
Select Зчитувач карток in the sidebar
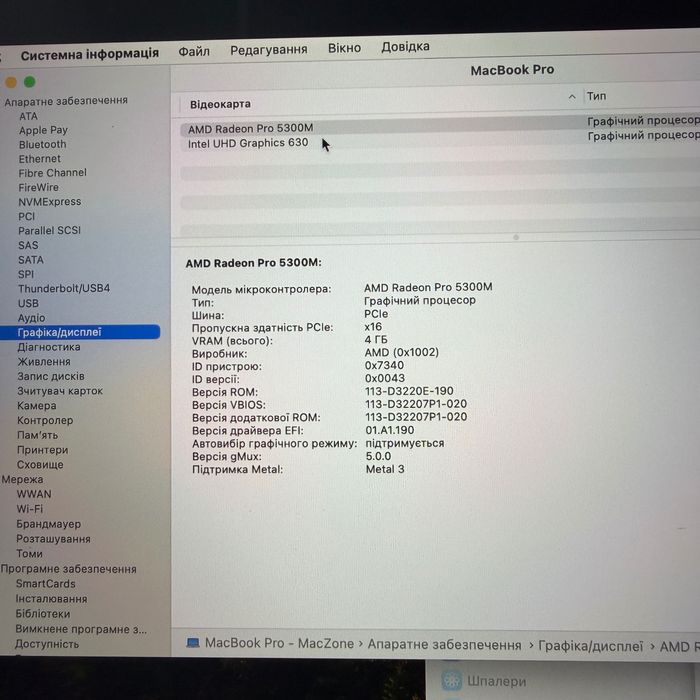pos(60,391)
